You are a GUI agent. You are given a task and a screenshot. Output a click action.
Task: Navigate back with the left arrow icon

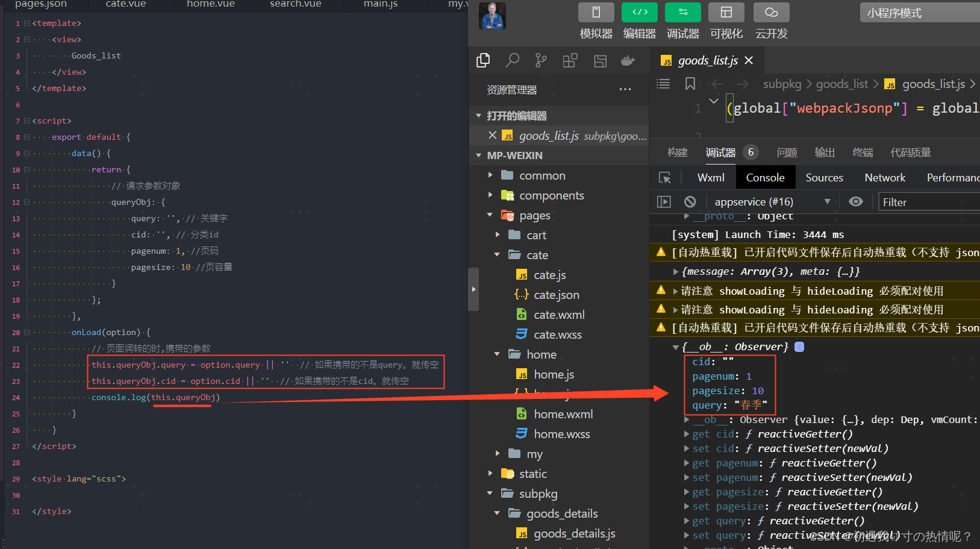click(x=717, y=84)
